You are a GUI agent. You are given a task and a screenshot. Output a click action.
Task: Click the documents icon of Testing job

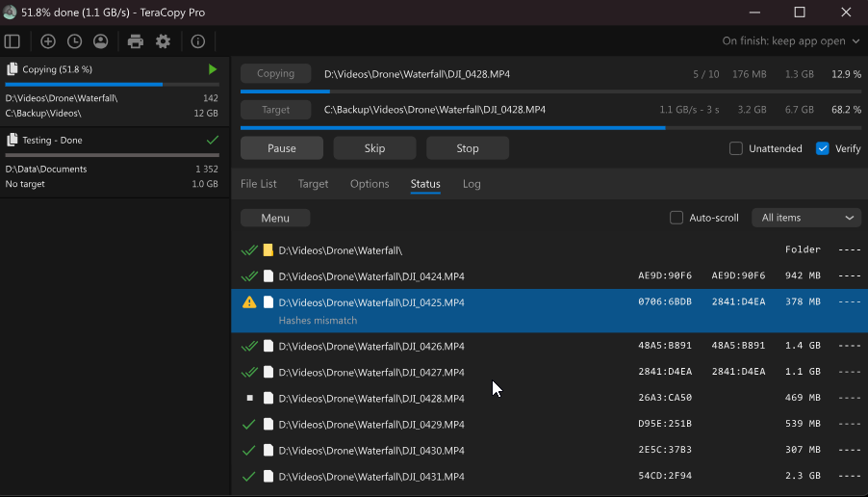pos(12,141)
